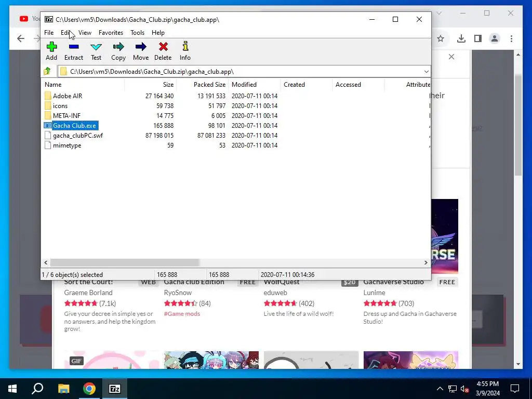This screenshot has width=532, height=399.
Task: Click the red Delete icon
Action: pyautogui.click(x=163, y=47)
